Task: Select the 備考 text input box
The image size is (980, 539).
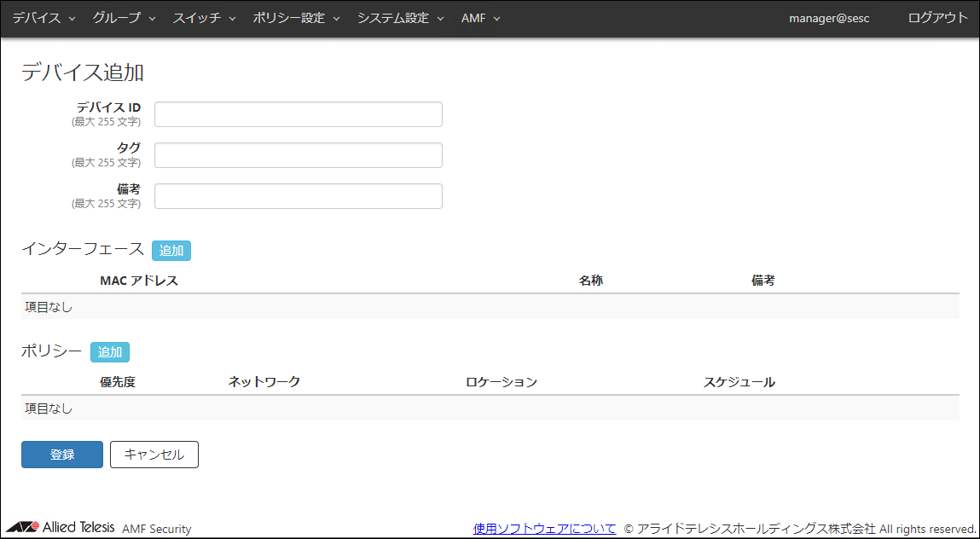Action: click(x=298, y=196)
